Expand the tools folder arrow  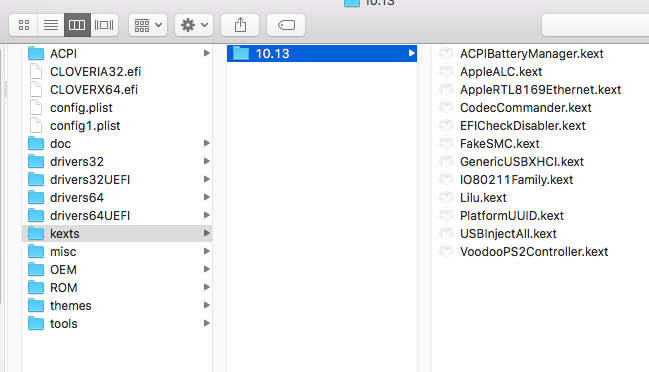(207, 324)
